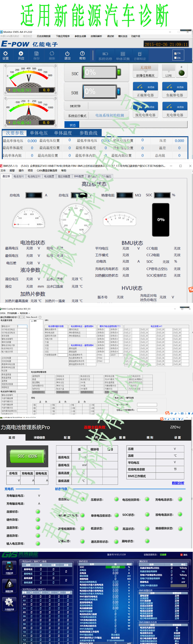Click the 充电电流状态 green status indicator

click(180, 499)
